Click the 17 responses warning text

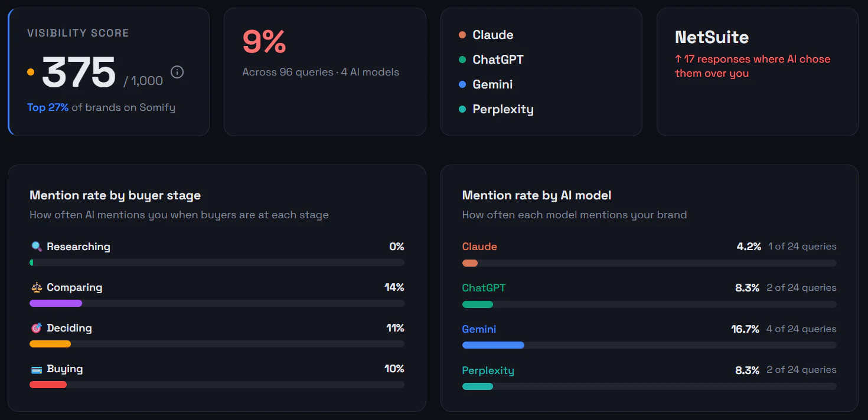(752, 66)
